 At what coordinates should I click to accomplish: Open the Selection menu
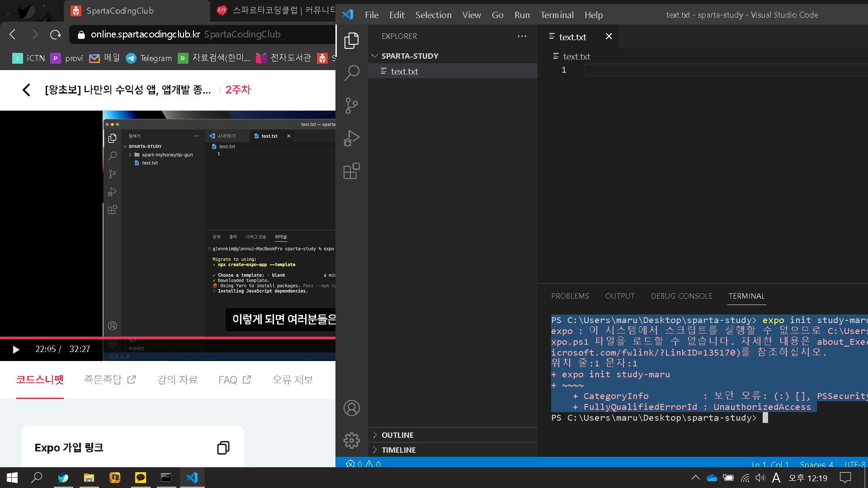[434, 15]
